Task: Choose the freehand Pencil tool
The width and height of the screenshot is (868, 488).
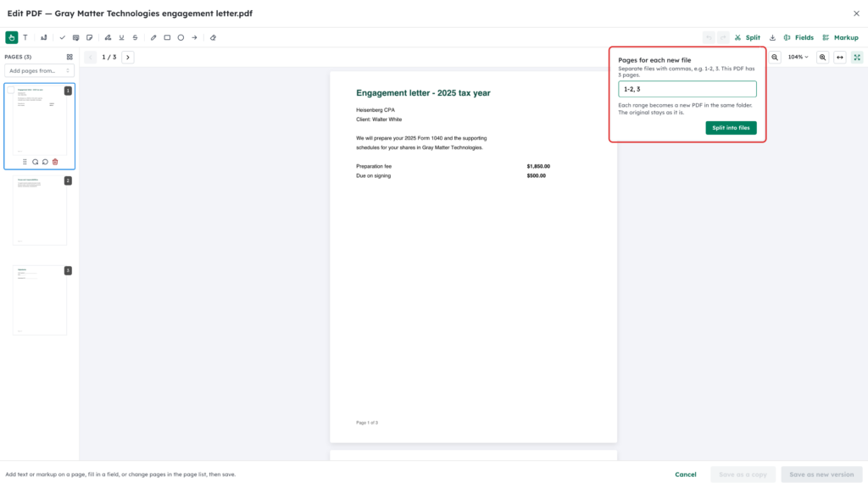Action: (153, 37)
